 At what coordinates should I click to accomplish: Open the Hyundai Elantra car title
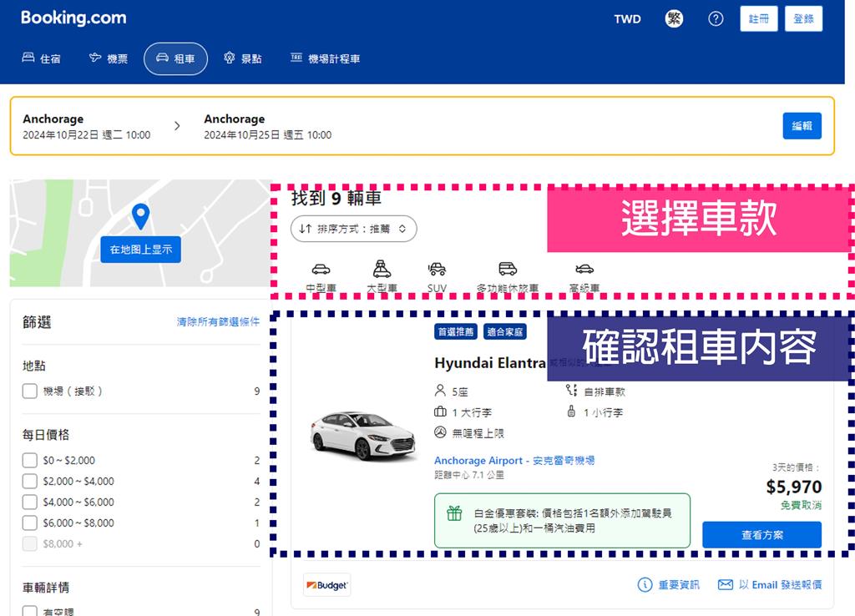coord(490,363)
